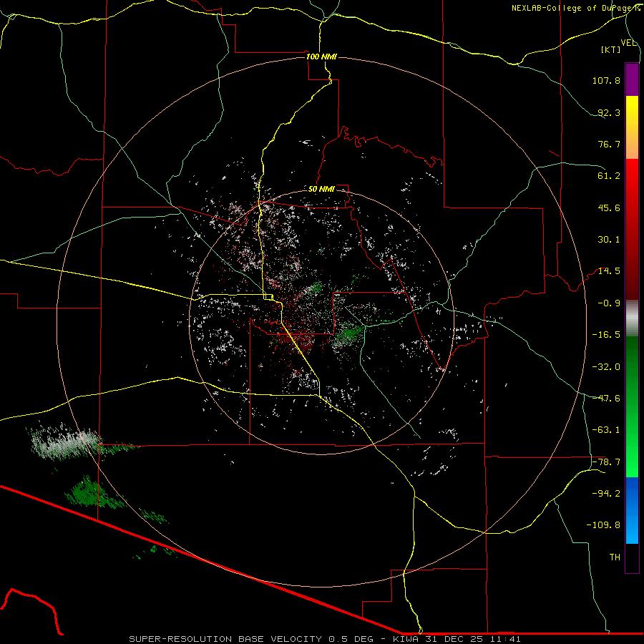Click the 100 NMI range ring label
Screen dimensions: 644x644
(x=321, y=57)
